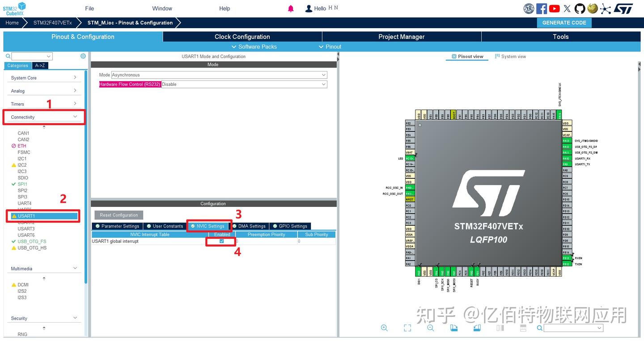Open the Window menu
This screenshot has width=644, height=341.
click(x=162, y=8)
